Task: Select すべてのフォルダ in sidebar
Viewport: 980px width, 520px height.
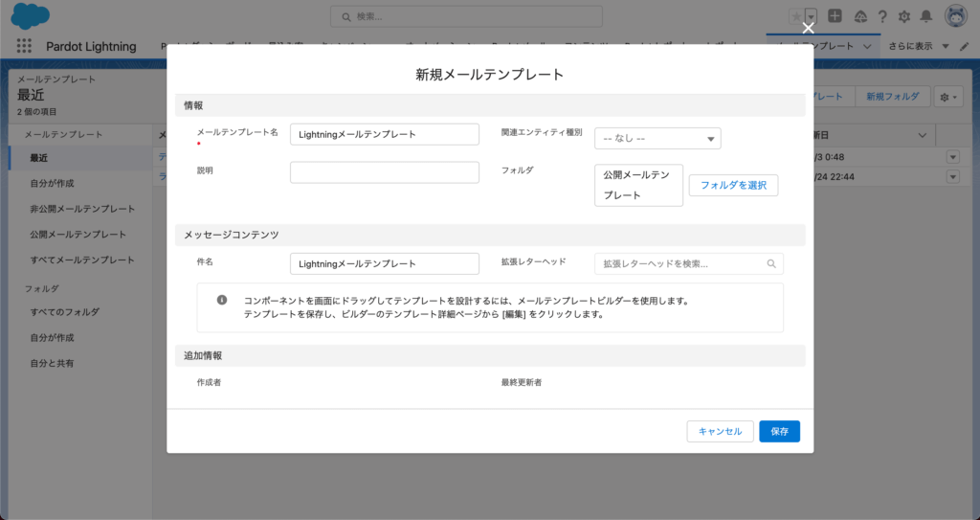Action: pyautogui.click(x=65, y=311)
